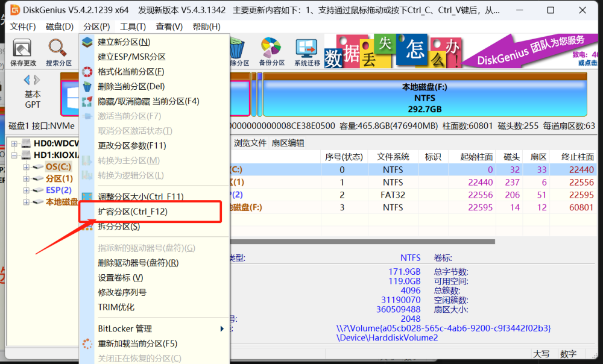Expand the HD0:WDC tree node
The image size is (603, 364).
[14, 144]
